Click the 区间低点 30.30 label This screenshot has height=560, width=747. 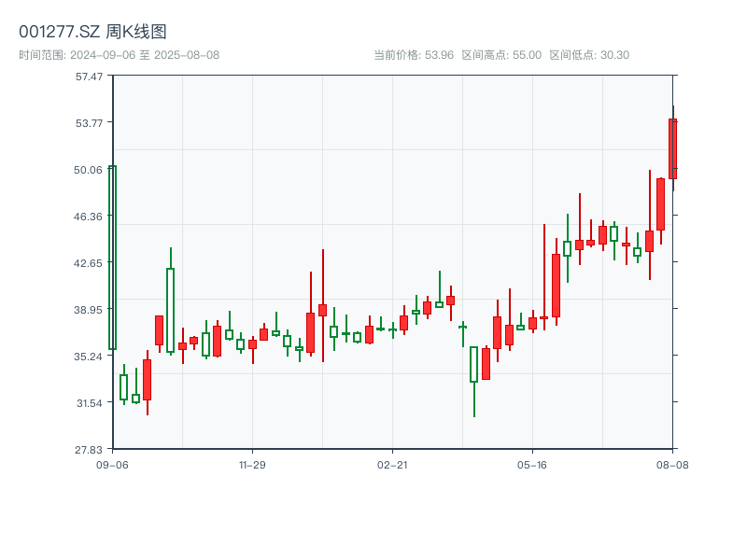pyautogui.click(x=589, y=55)
